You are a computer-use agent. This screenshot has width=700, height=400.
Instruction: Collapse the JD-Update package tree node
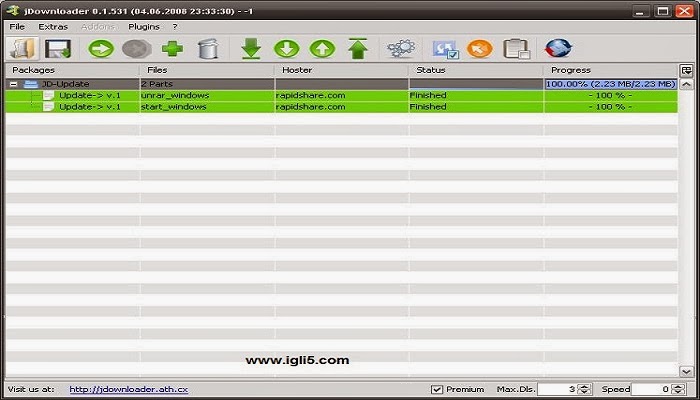(14, 84)
